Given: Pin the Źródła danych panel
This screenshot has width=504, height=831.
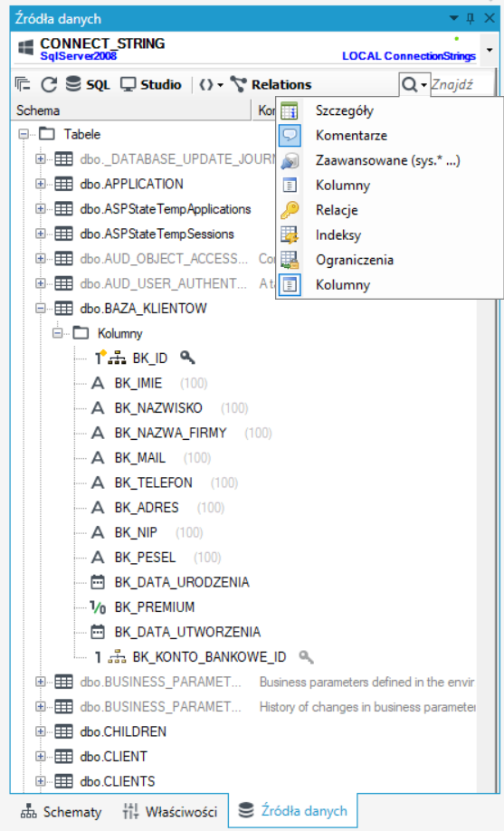Looking at the screenshot, I should [x=471, y=18].
